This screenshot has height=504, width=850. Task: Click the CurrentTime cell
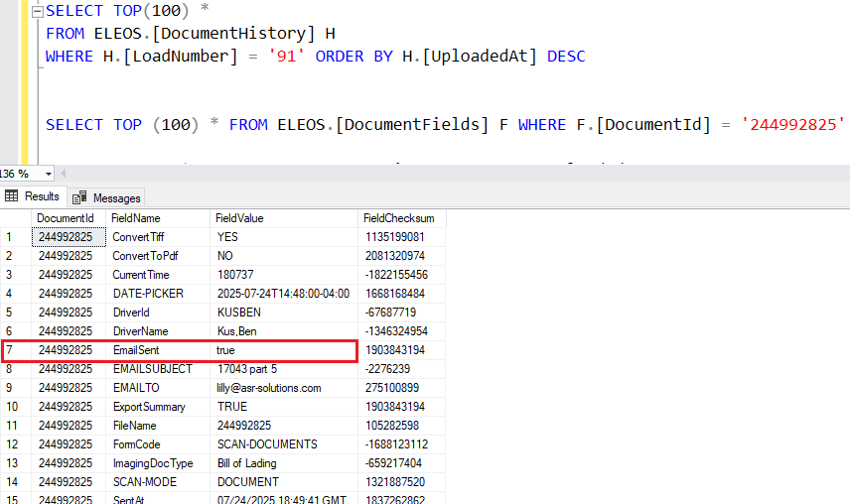158,275
